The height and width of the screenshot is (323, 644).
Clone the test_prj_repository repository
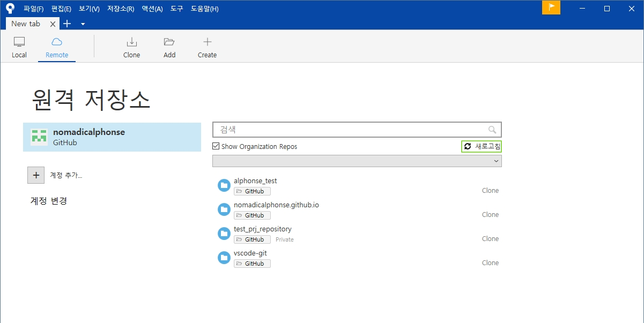490,239
